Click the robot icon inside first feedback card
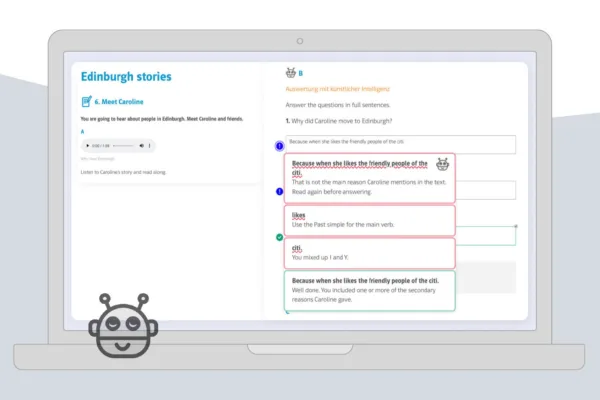 click(442, 165)
